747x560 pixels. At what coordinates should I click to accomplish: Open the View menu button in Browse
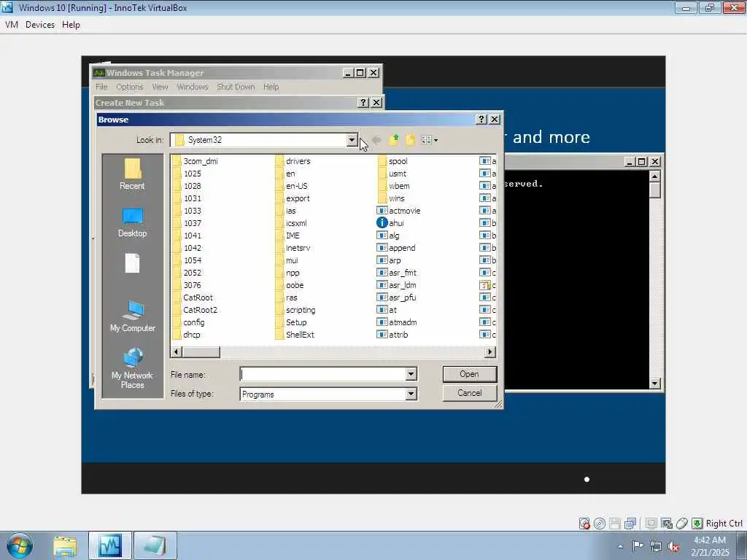click(x=429, y=140)
